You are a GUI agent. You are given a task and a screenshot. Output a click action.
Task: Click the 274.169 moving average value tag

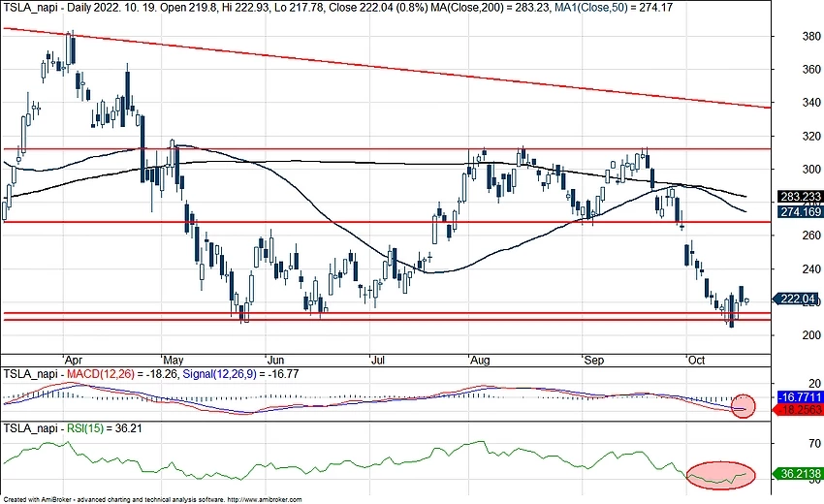pyautogui.click(x=800, y=212)
